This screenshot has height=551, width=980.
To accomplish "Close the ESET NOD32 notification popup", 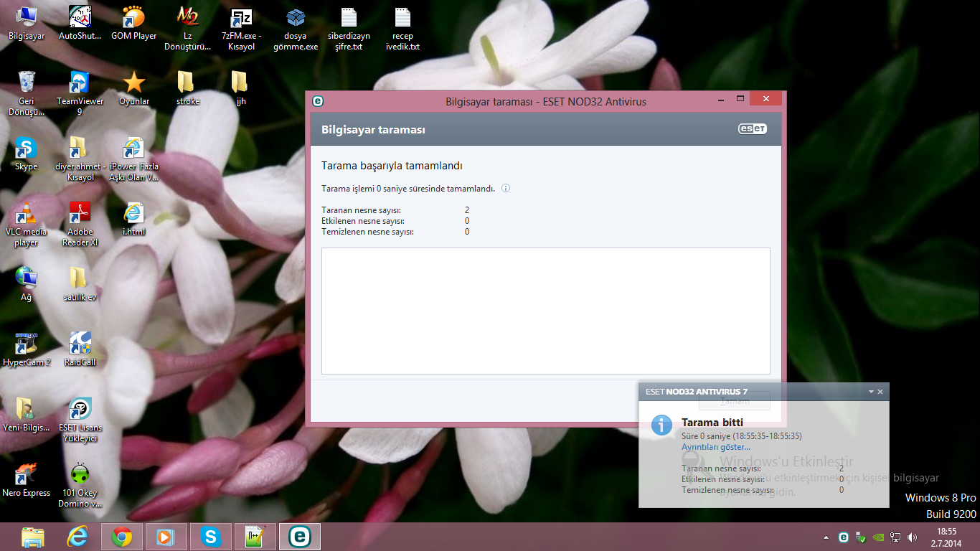I will (880, 392).
